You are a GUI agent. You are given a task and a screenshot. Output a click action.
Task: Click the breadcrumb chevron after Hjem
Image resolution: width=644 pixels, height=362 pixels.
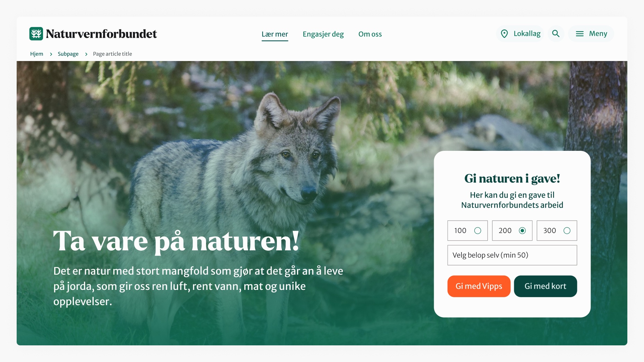pos(51,54)
